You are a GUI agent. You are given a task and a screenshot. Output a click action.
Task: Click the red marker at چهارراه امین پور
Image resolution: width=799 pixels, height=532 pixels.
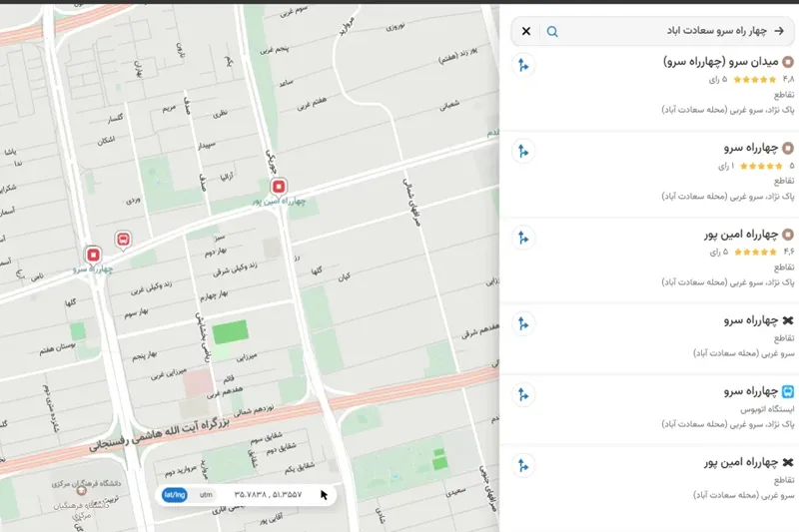coord(279,188)
